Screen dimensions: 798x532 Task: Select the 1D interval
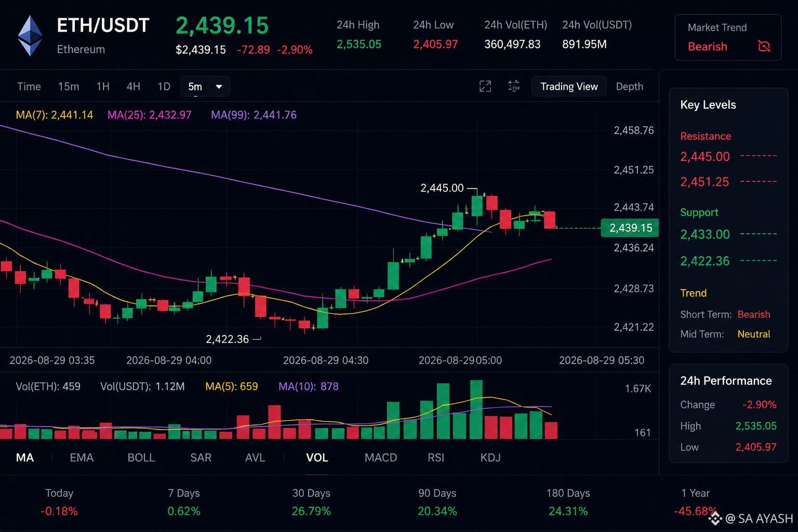coord(164,86)
